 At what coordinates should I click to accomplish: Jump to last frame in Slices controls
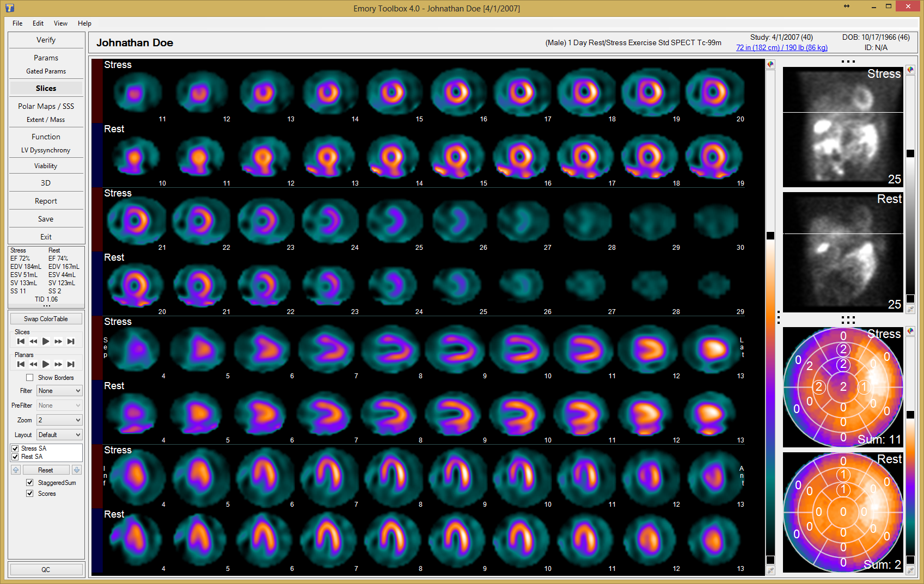click(x=71, y=341)
